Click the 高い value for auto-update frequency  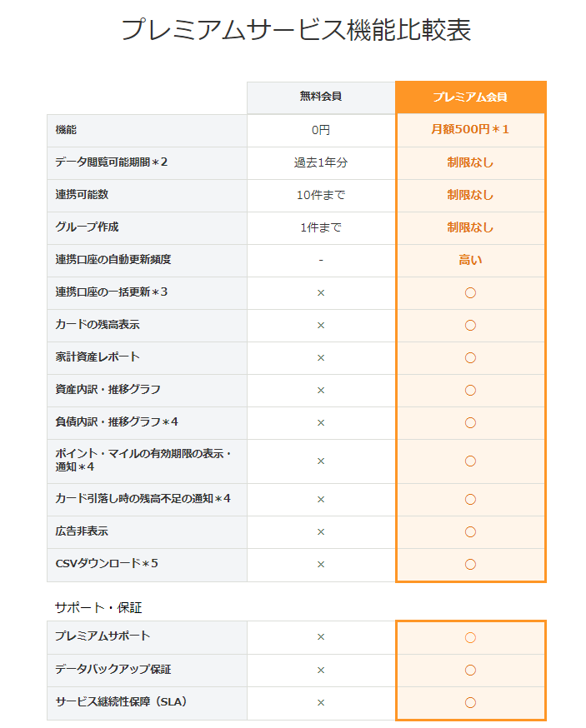470,260
